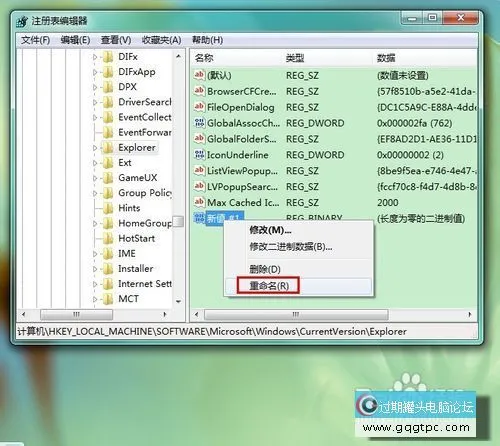
Task: Choose 重命名(R) from the context menu
Action: click(298, 286)
